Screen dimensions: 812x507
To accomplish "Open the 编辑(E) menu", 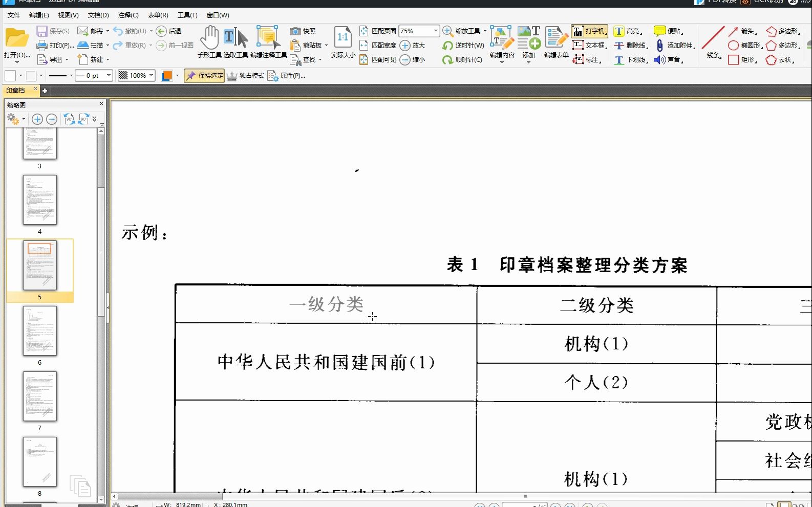I will tap(39, 15).
